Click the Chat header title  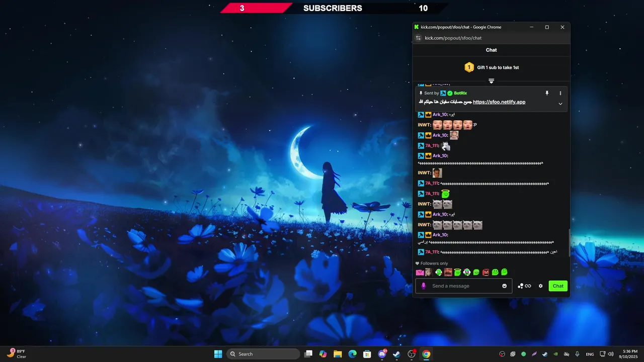pos(492,50)
